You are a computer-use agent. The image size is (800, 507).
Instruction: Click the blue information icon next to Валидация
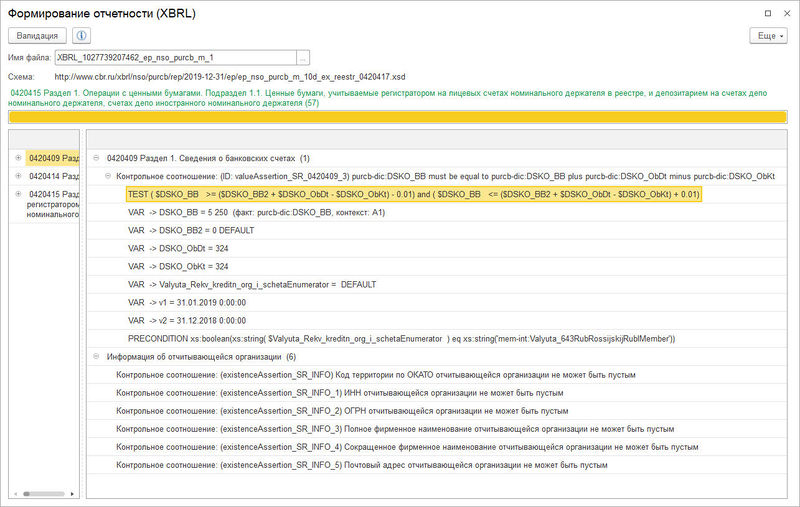pos(82,35)
